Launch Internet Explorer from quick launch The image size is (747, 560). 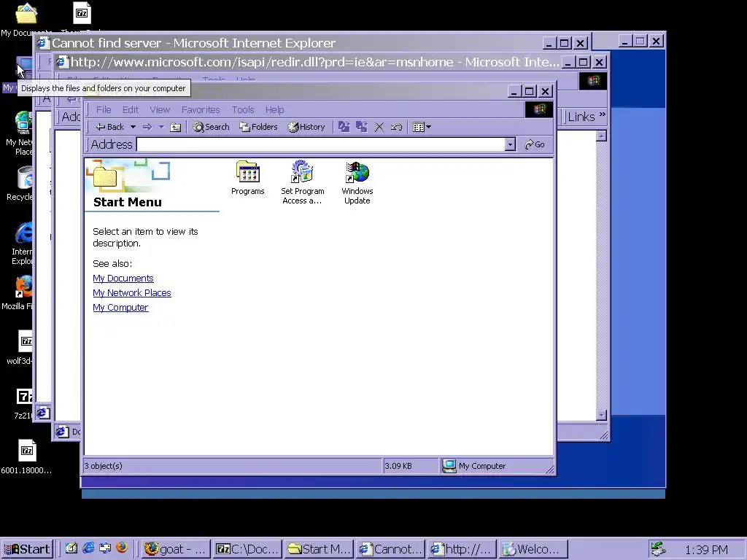pos(88,548)
